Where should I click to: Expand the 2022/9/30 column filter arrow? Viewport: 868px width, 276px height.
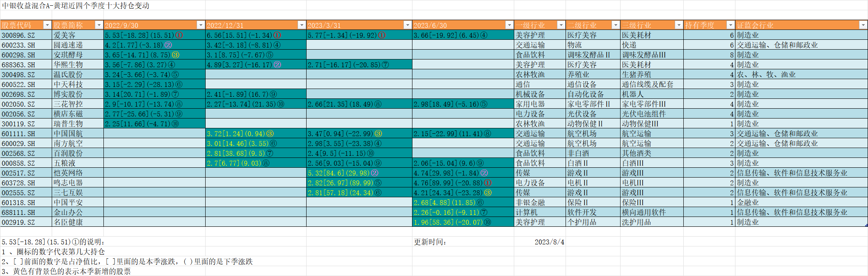(200, 25)
